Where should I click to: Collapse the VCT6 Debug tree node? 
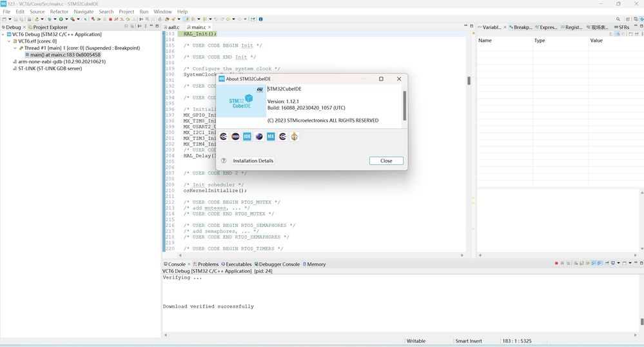[x=3, y=35]
